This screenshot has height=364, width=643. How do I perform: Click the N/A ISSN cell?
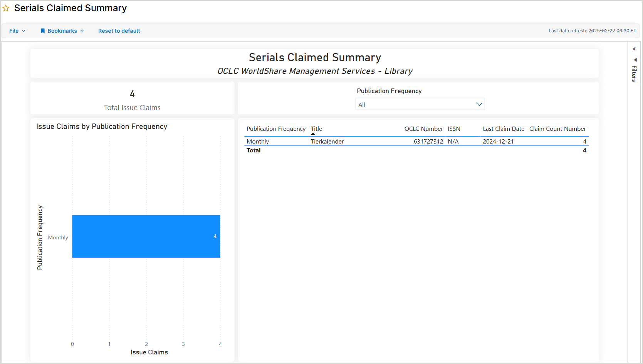click(x=453, y=142)
